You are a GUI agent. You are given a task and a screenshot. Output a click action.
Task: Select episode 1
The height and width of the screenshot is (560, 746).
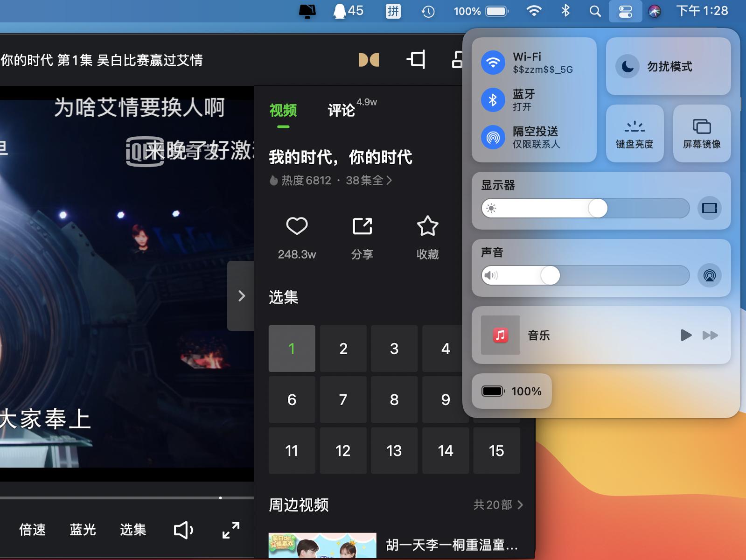292,349
